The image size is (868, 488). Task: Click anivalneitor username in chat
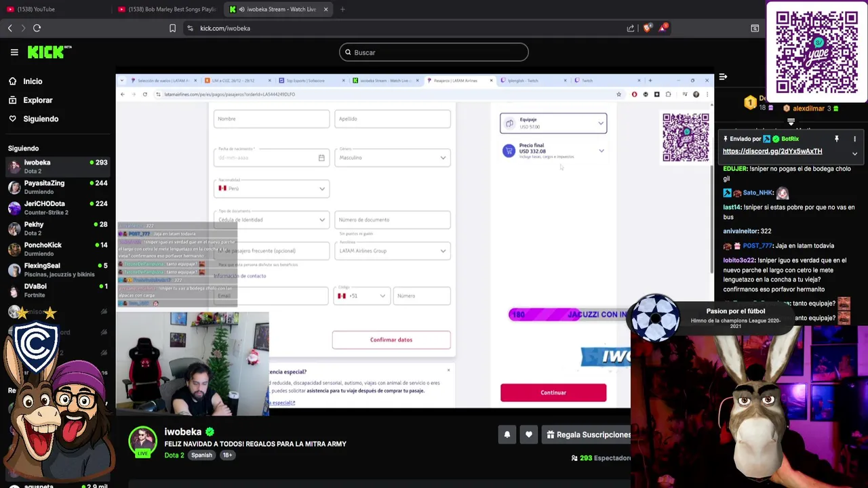click(741, 231)
